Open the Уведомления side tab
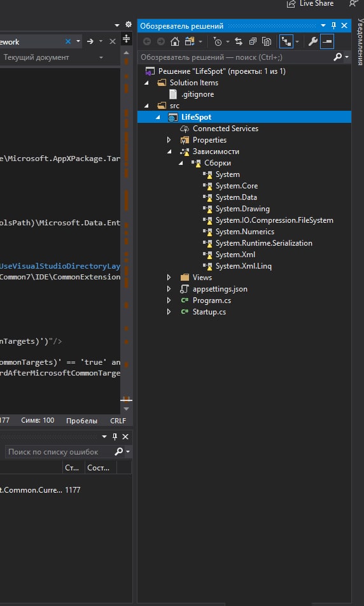Viewport: 364px width, 606px height. (360, 42)
